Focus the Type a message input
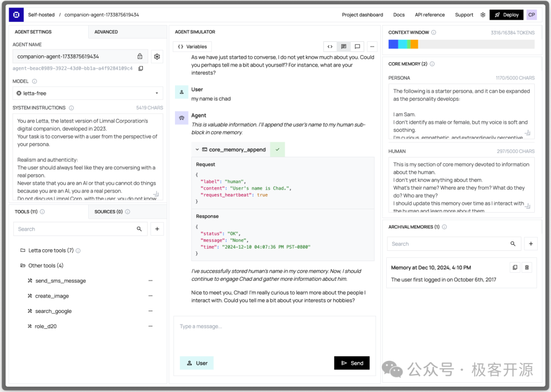The image size is (551, 392). coord(275,335)
